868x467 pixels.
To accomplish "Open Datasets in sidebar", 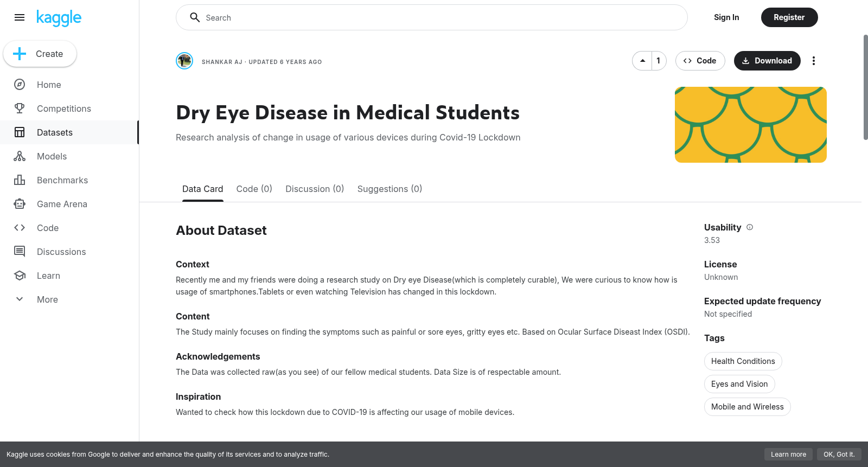I will 69,132.
